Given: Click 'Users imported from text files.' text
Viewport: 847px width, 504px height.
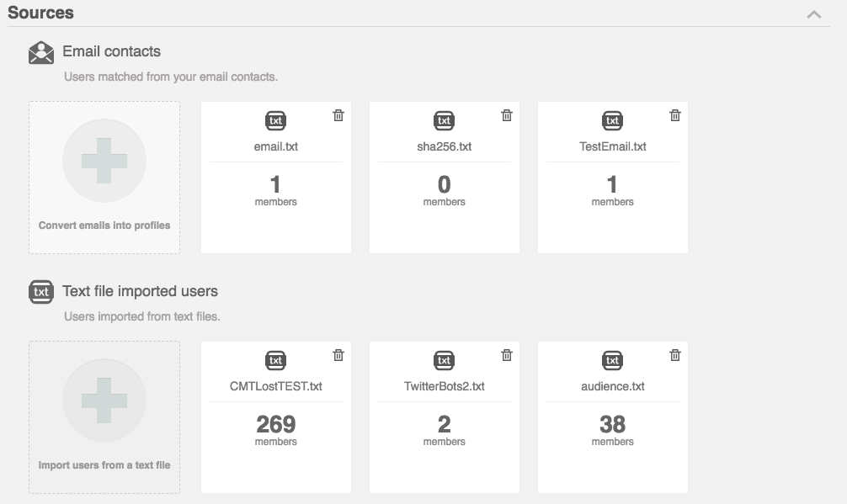Looking at the screenshot, I should click(x=142, y=316).
